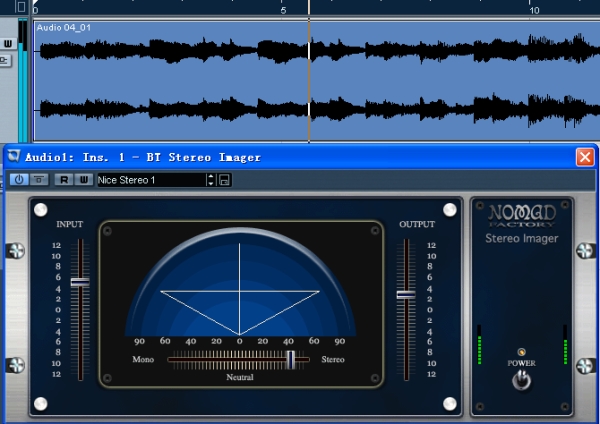Click the Neutral label

click(240, 377)
